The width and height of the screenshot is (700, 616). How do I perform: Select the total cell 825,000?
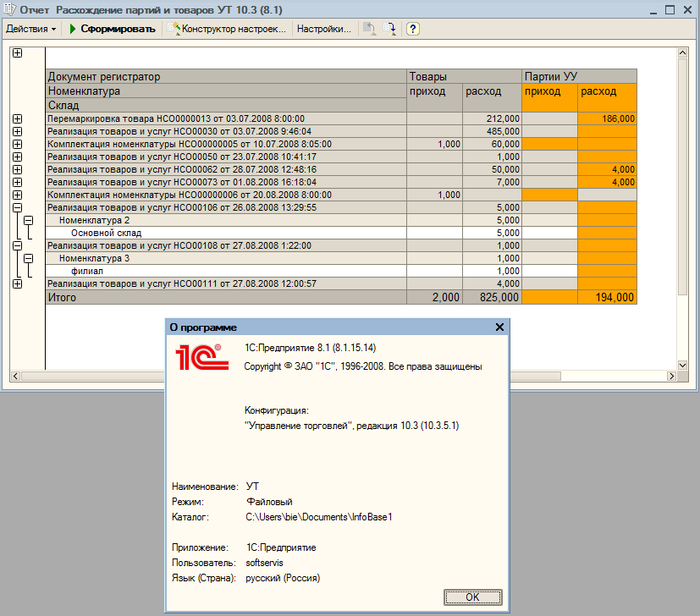point(493,297)
